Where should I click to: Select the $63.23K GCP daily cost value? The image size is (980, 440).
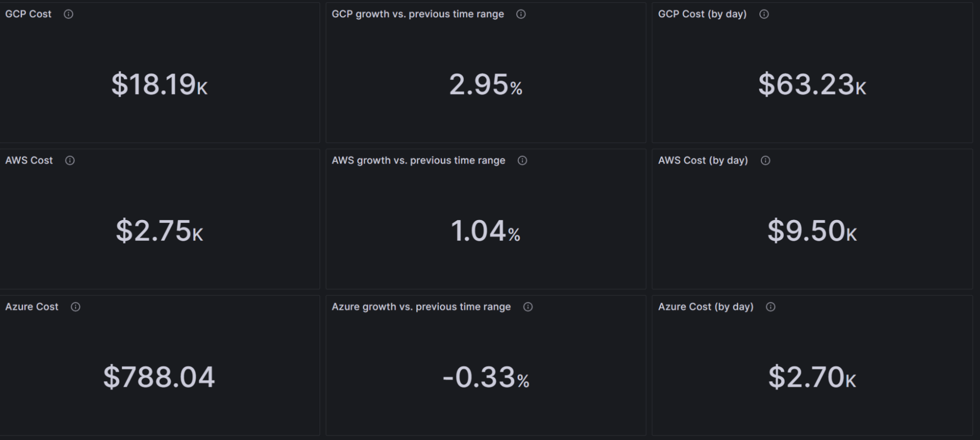[811, 84]
